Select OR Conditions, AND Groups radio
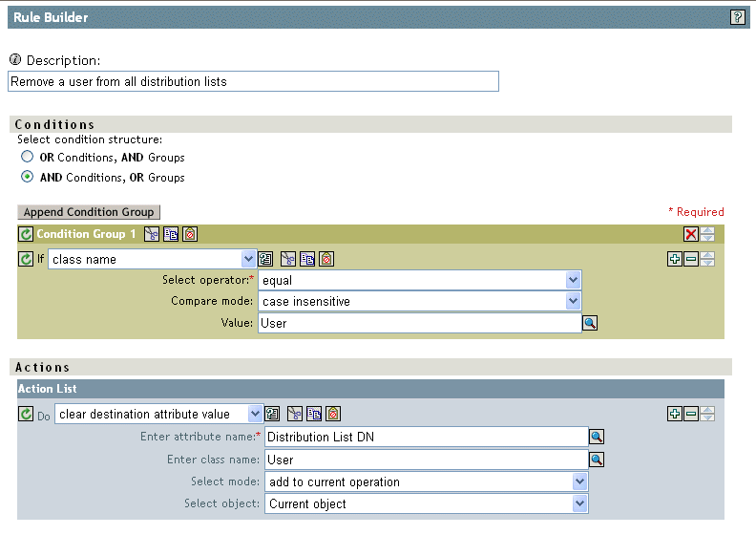This screenshot has height=535, width=756. coord(27,157)
